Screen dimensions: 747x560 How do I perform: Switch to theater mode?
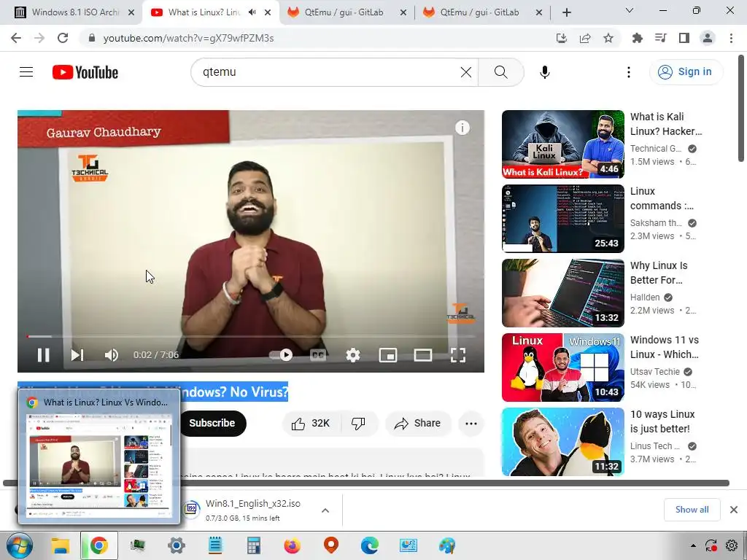(423, 355)
